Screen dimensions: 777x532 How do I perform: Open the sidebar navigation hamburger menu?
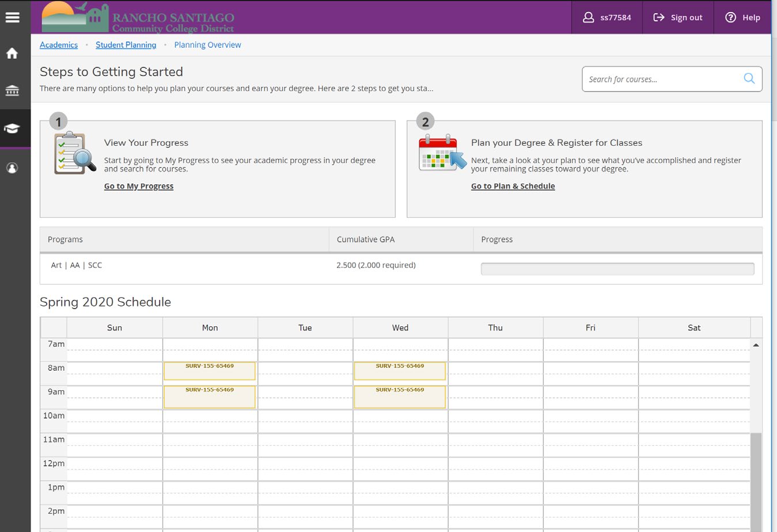point(13,17)
